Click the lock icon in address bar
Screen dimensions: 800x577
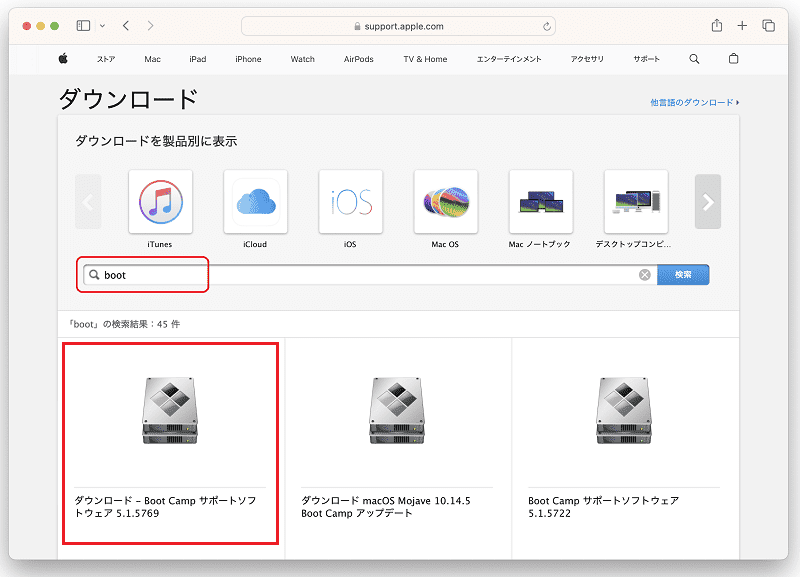point(357,27)
